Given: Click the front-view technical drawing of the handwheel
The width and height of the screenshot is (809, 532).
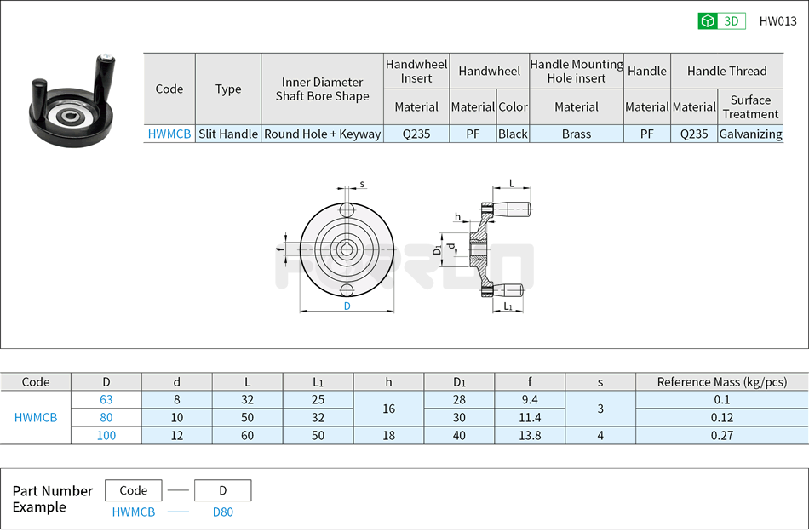Looking at the screenshot, I should point(347,251).
